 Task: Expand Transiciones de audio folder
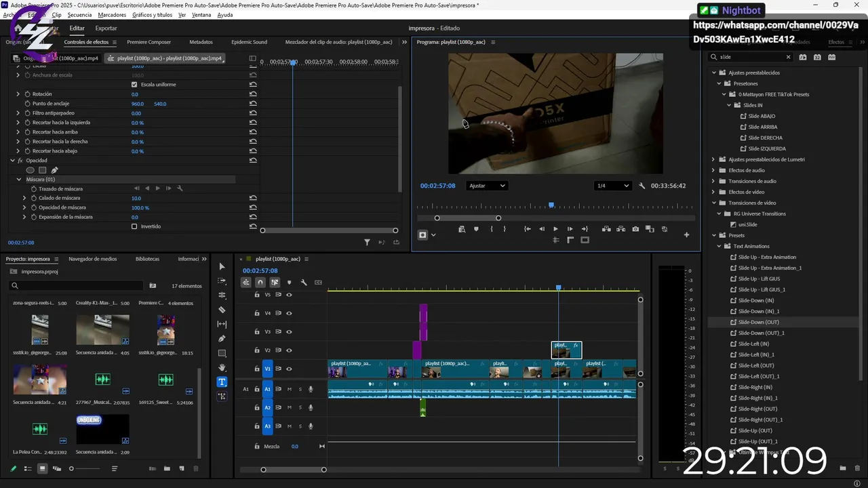[713, 181]
